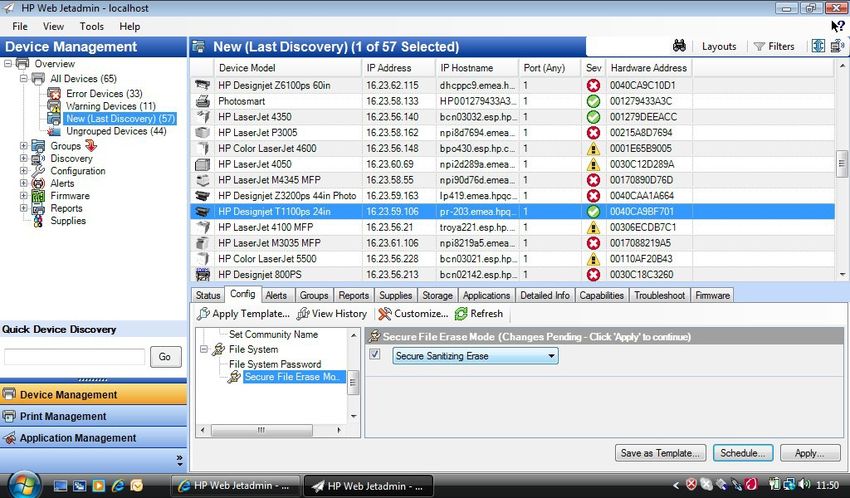Click the Save as Template button
850x498 pixels.
click(x=660, y=453)
